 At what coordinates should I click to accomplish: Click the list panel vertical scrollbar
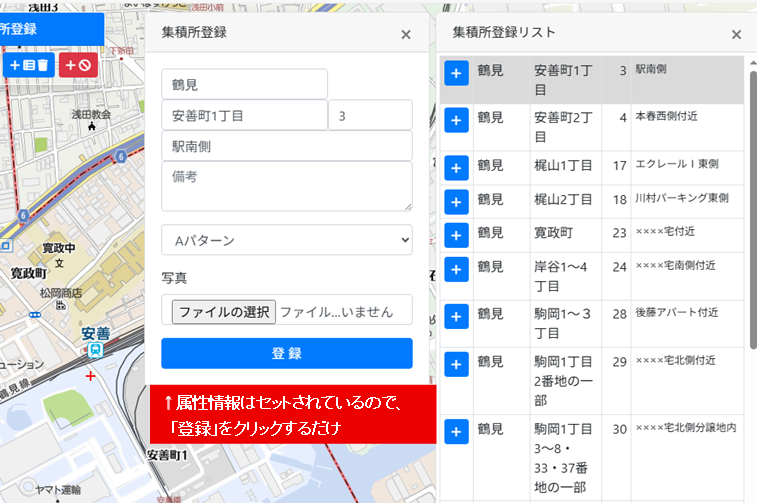[753, 210]
